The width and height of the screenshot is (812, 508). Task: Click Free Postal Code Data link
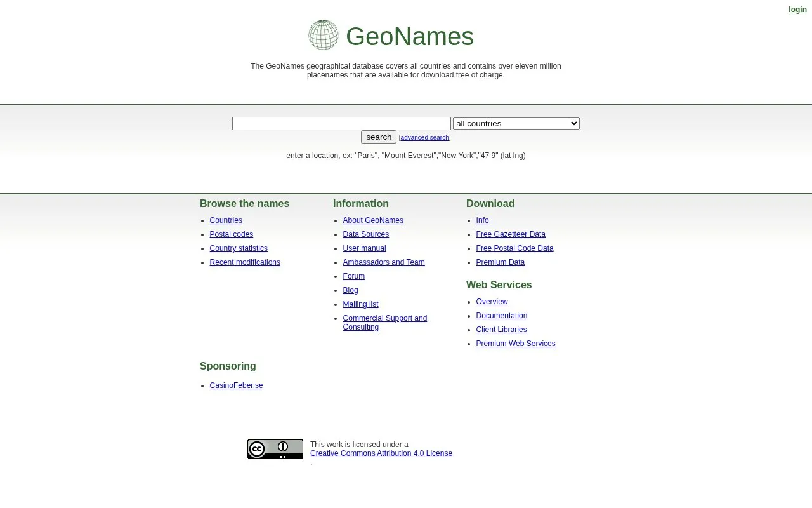tap(515, 248)
